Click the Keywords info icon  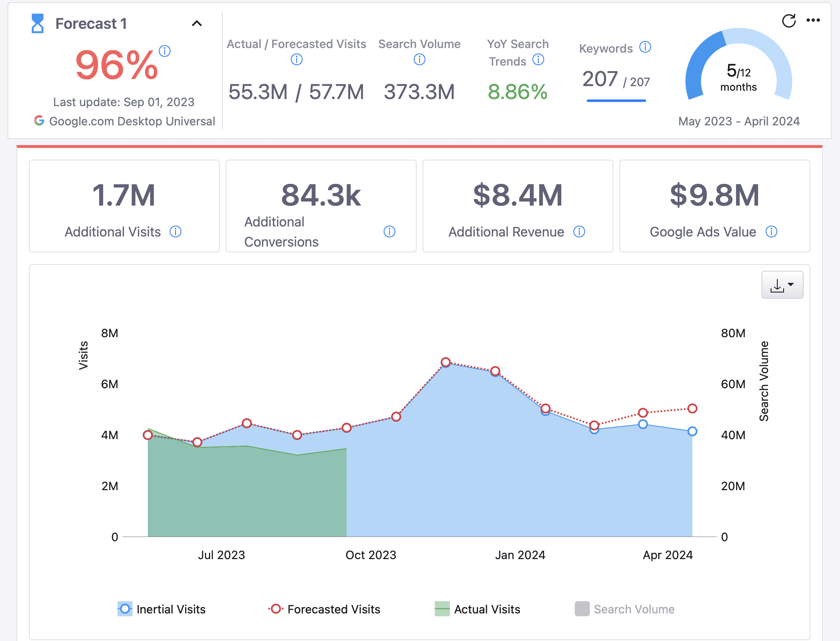pos(645,47)
